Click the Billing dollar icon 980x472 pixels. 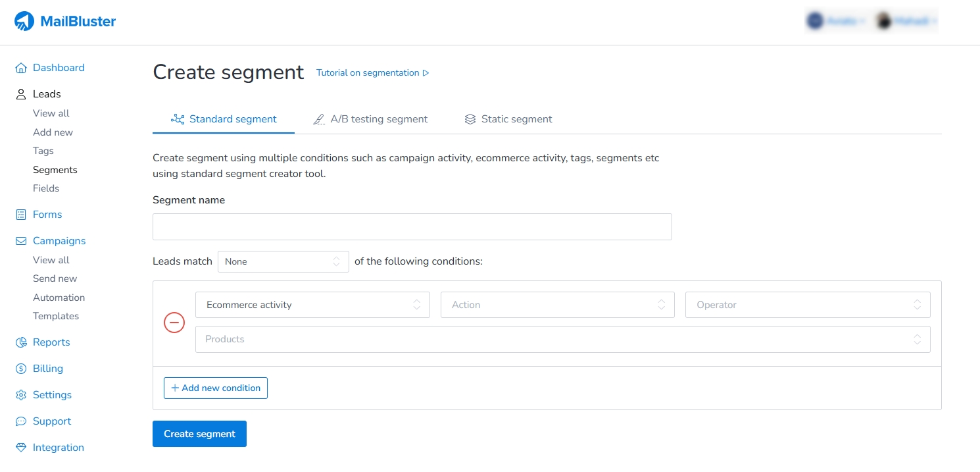click(21, 369)
